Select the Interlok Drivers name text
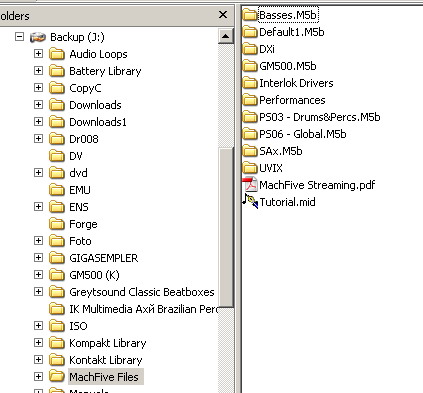Viewport: 423px width, 393px height. pyautogui.click(x=296, y=83)
